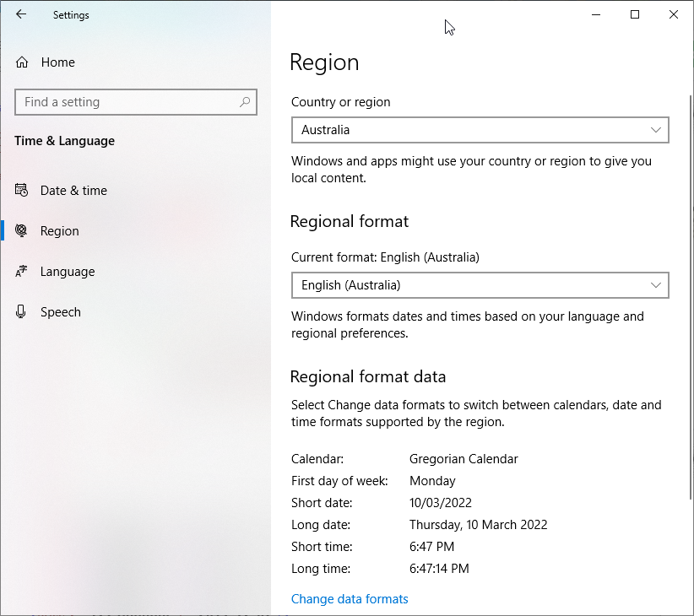Click the Date & time calendar icon
694x616 pixels.
pyautogui.click(x=21, y=190)
